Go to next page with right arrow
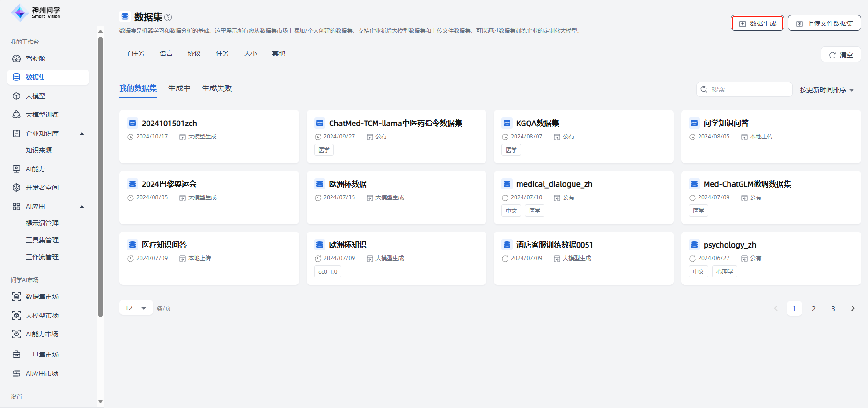868x408 pixels. [x=853, y=308]
